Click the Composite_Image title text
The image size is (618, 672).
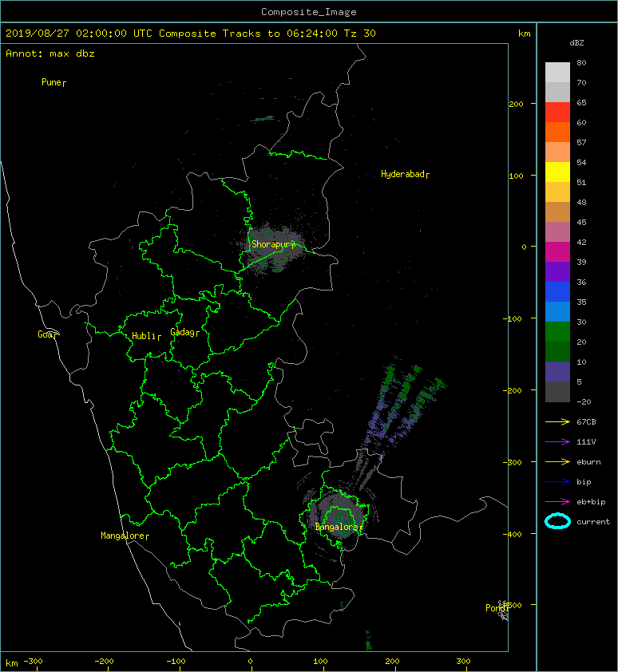point(309,11)
